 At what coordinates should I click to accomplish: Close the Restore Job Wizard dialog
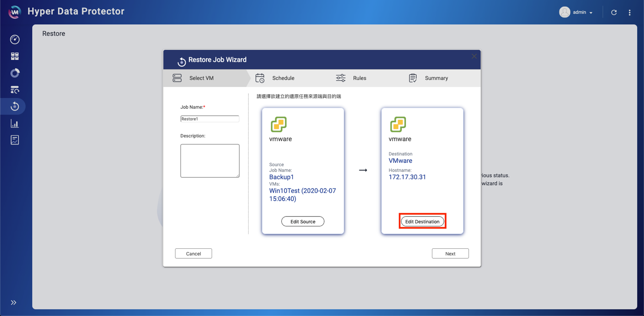coord(474,56)
